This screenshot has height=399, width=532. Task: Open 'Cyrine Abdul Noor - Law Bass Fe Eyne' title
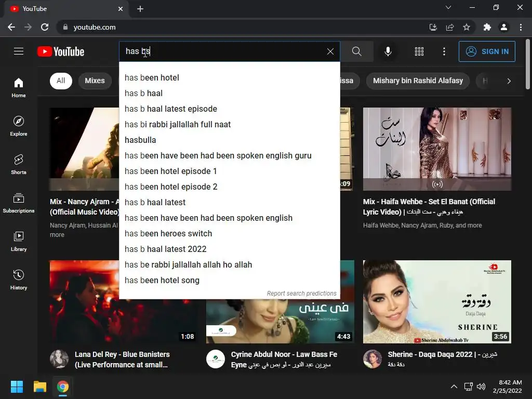pos(284,360)
